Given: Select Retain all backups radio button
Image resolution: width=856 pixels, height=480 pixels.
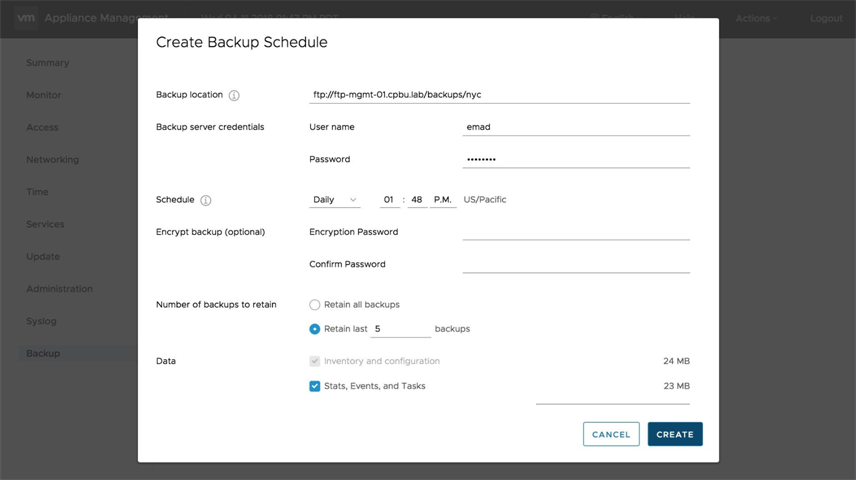Looking at the screenshot, I should pyautogui.click(x=315, y=305).
